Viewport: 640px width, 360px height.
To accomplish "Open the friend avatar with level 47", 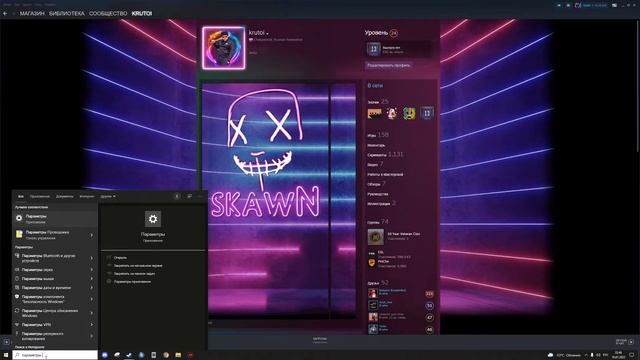I will coord(373,317).
